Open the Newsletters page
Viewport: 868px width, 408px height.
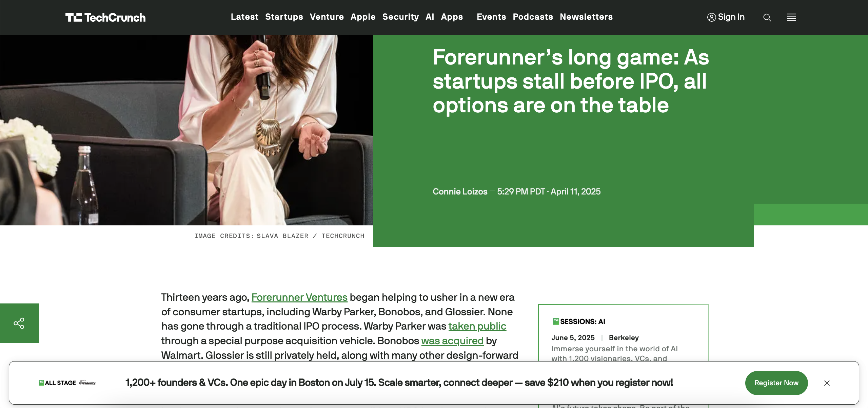pyautogui.click(x=586, y=17)
